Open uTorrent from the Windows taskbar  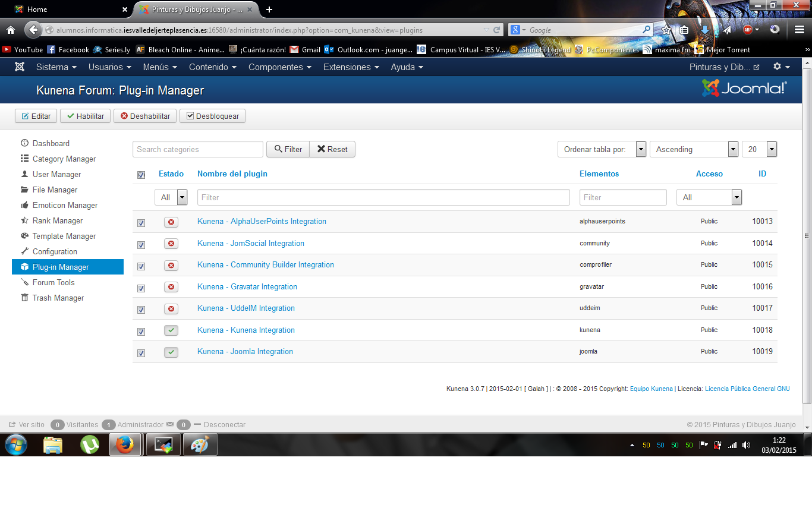click(90, 444)
